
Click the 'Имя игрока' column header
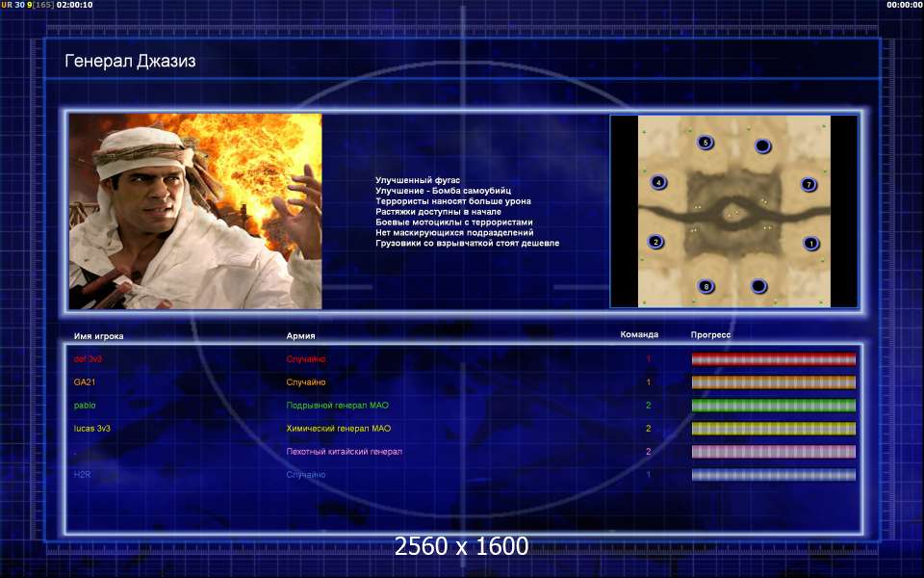point(98,336)
